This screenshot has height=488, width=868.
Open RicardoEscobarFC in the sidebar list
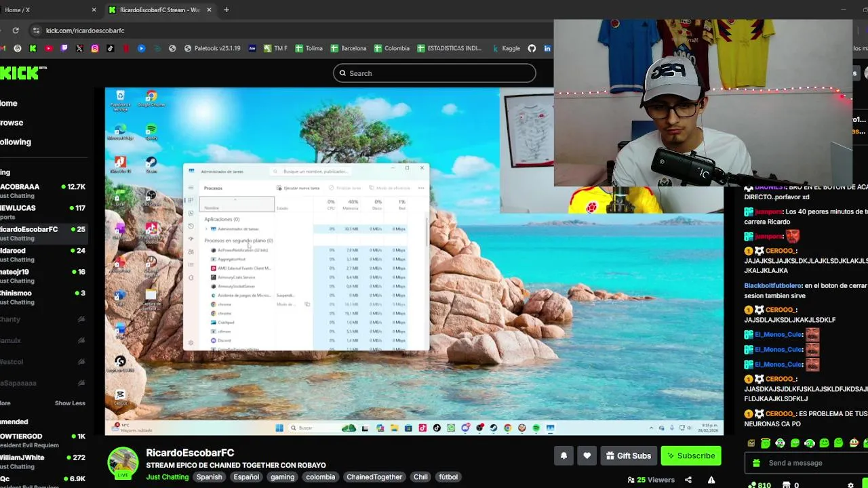coord(43,234)
